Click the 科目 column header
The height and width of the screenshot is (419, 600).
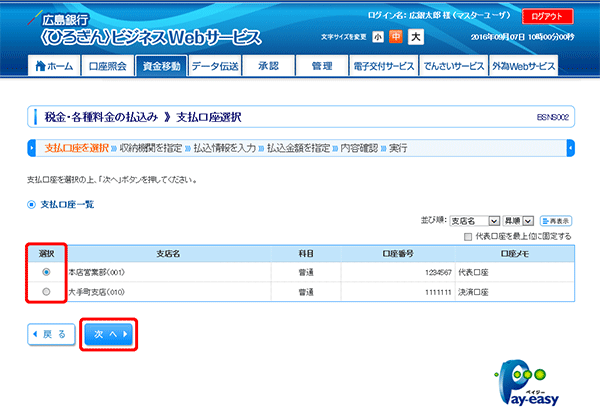click(x=306, y=254)
